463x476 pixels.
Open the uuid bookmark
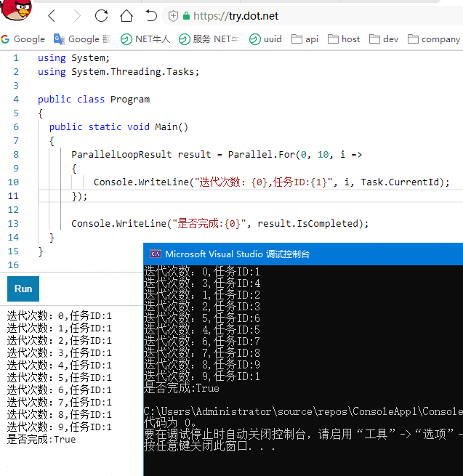click(265, 39)
